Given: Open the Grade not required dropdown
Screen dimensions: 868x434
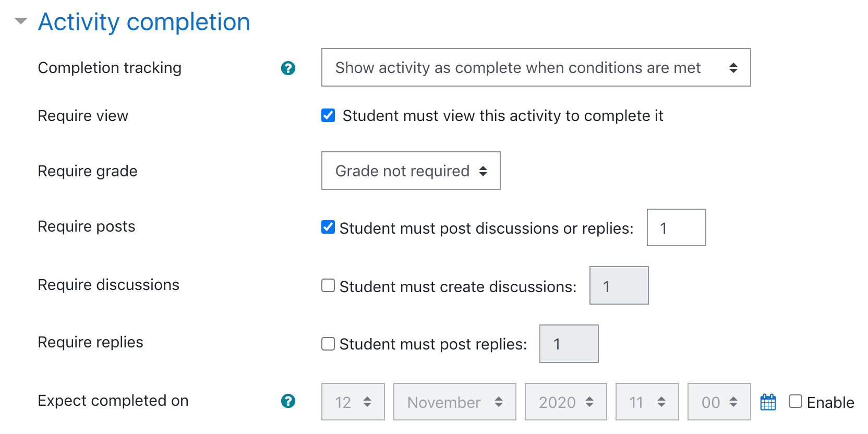Looking at the screenshot, I should click(x=411, y=171).
